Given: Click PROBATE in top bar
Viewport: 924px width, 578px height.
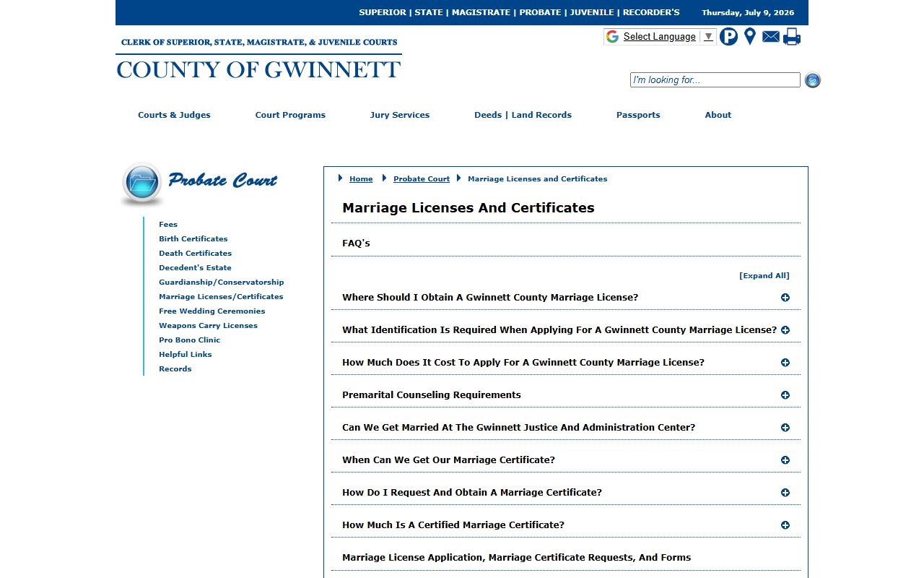Looking at the screenshot, I should [540, 12].
